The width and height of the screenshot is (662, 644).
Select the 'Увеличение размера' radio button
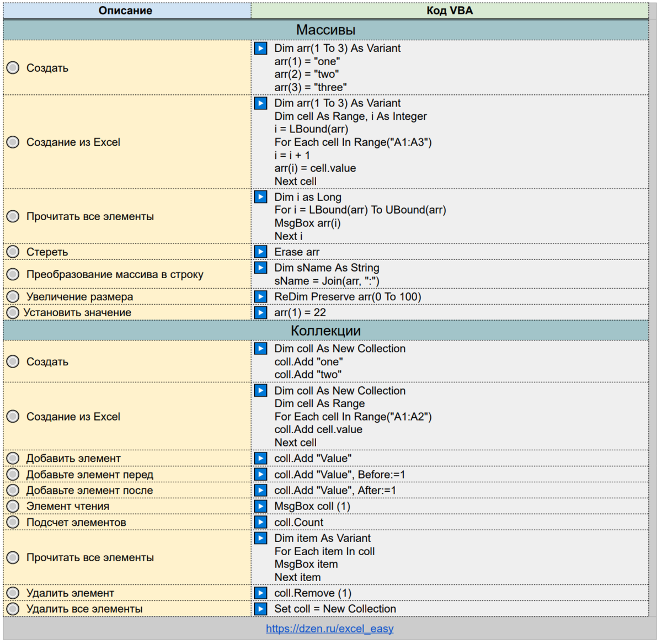[13, 297]
